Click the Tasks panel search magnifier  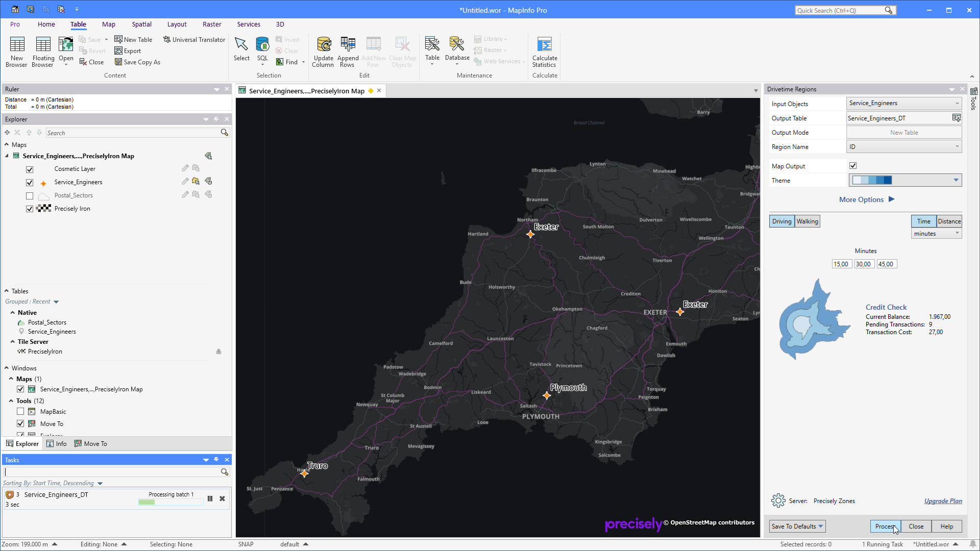point(224,472)
